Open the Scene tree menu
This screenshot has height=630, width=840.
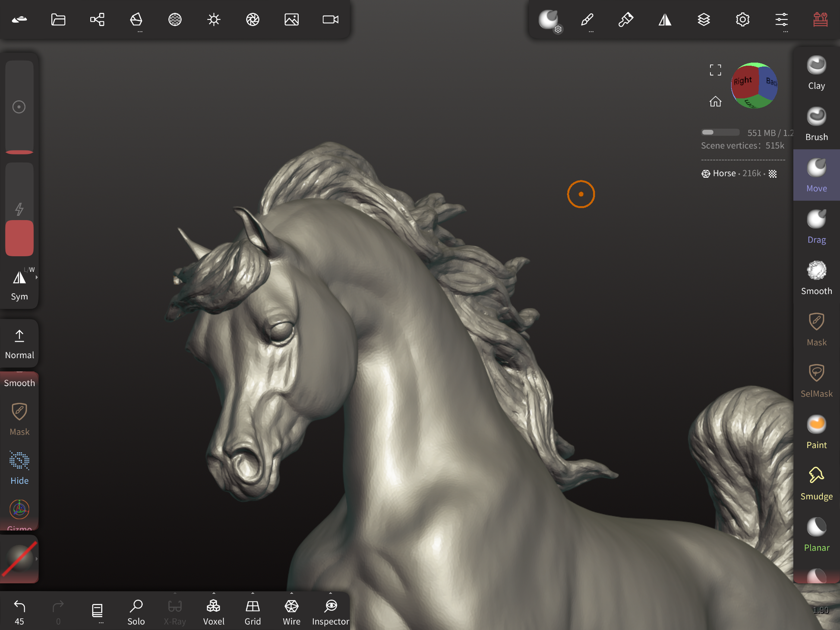(x=97, y=19)
